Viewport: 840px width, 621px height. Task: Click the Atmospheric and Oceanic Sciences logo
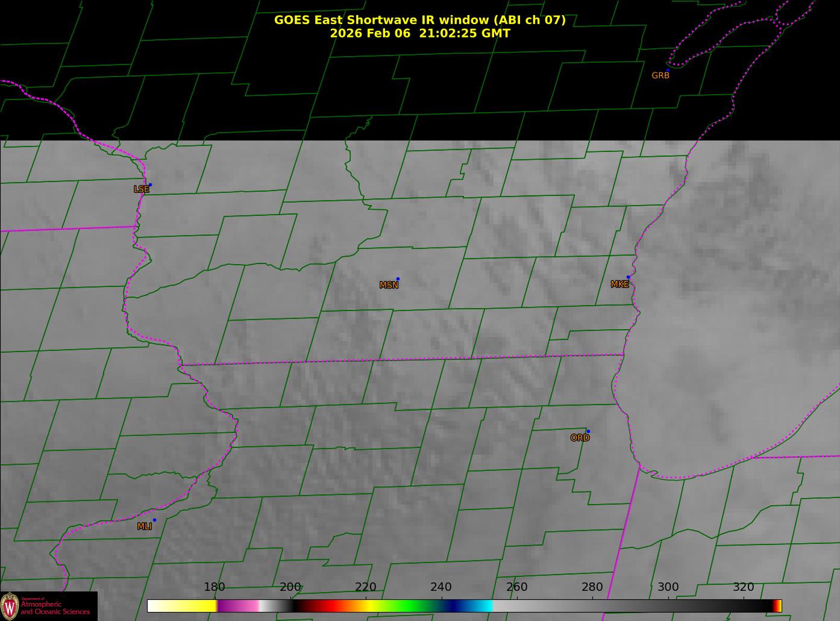click(x=48, y=606)
